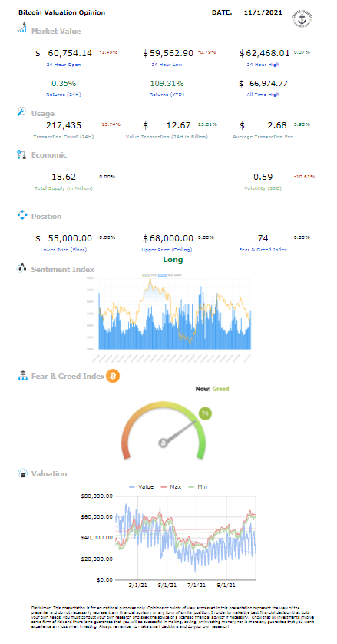Image resolution: width=337 pixels, height=644 pixels.
Task: Click the green Long position text
Action: 173,260
